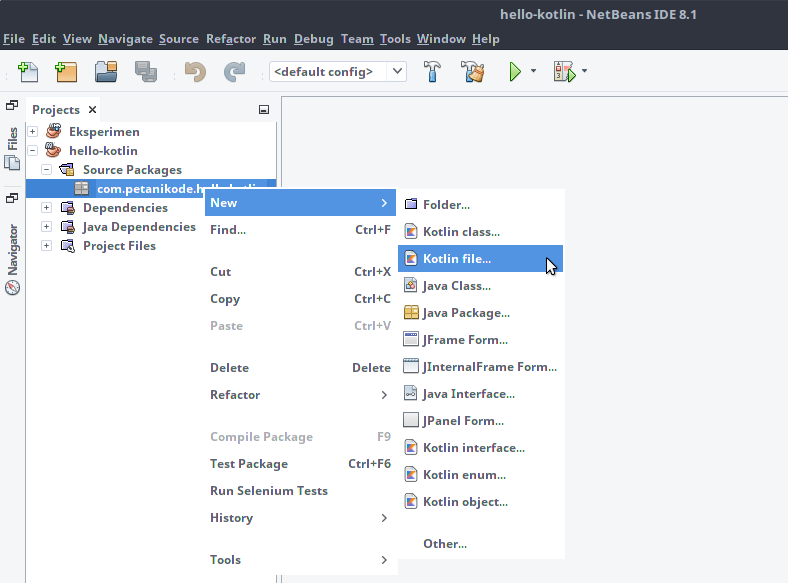The width and height of the screenshot is (788, 583).
Task: Choose New in the context menu
Action: [301, 203]
